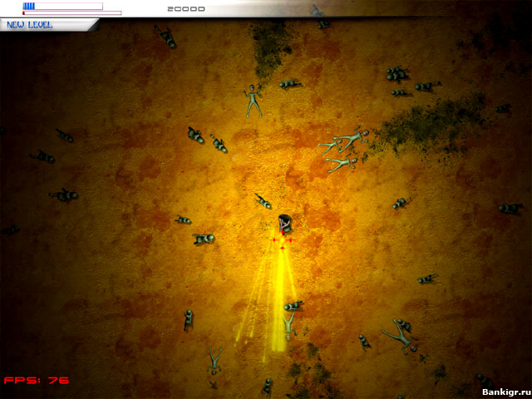Target the zombie at the far left edge

10,230
